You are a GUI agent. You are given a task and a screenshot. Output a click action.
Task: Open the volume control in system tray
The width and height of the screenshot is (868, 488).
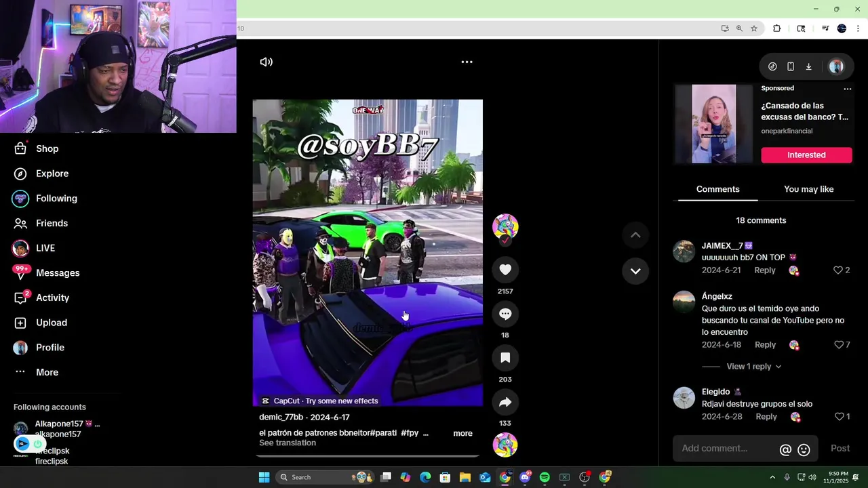812,477
